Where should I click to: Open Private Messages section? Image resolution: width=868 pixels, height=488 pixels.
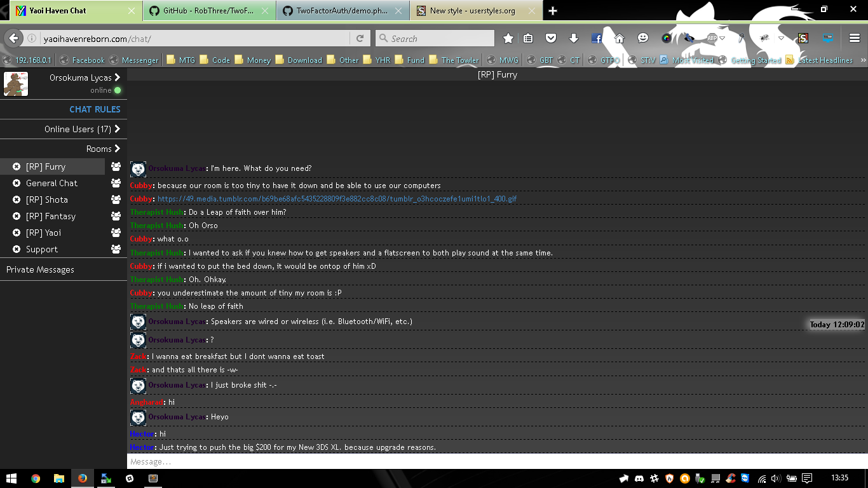point(40,269)
